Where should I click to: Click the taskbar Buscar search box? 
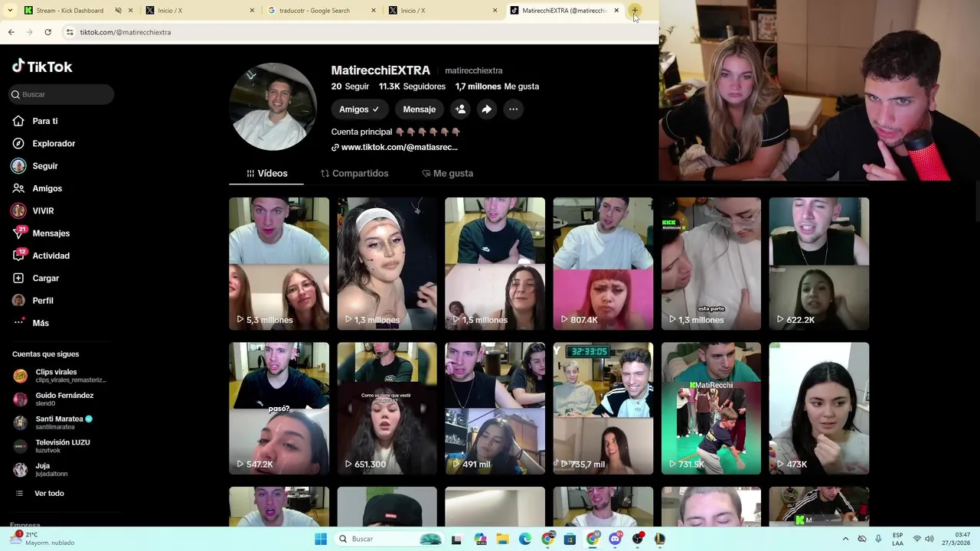coord(390,539)
